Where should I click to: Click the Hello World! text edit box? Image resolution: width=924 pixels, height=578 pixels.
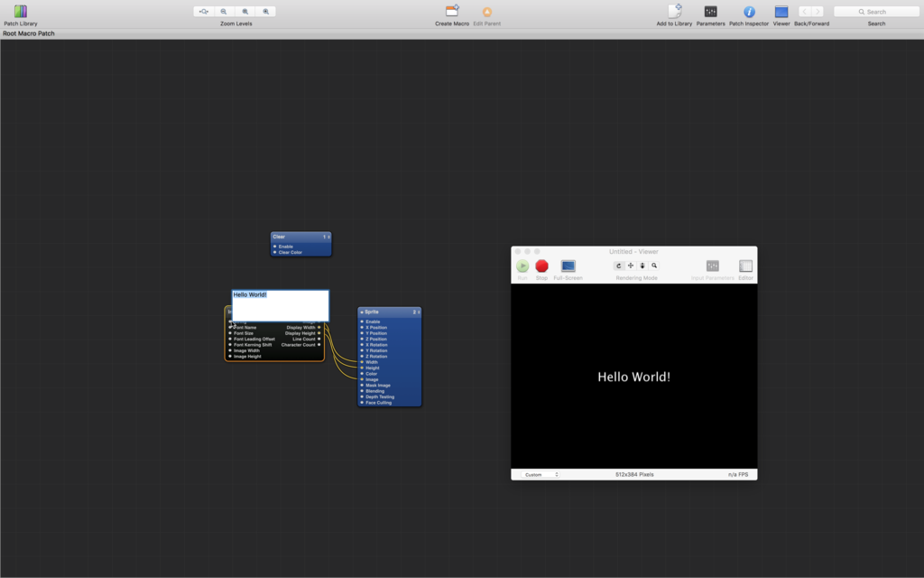281,305
